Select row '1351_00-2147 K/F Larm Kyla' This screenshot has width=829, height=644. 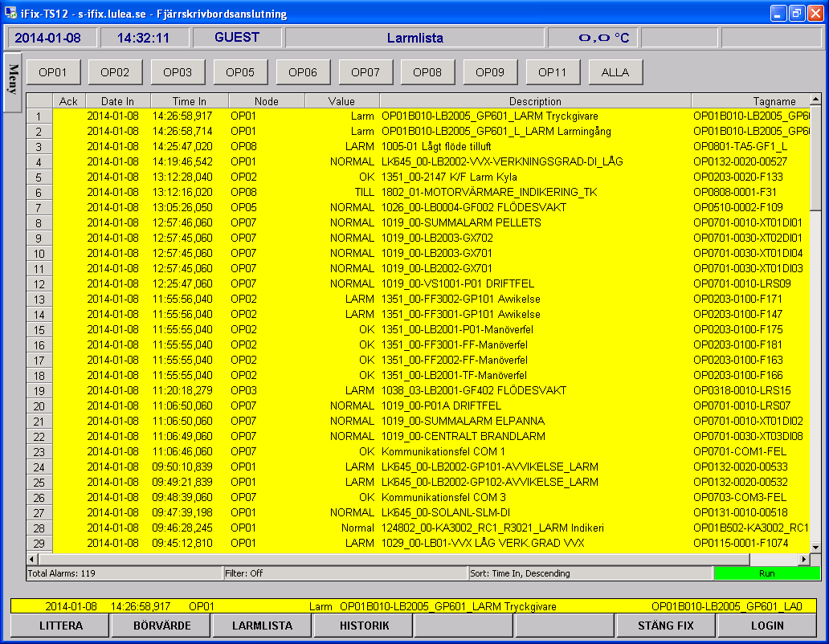pos(418,177)
